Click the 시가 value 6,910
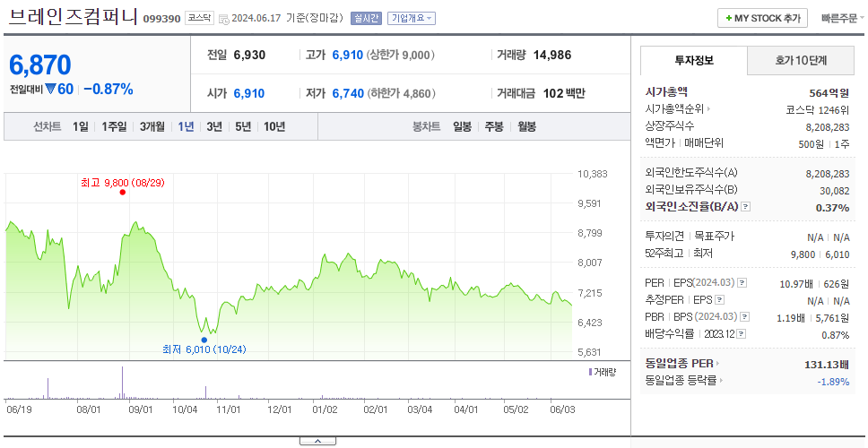The width and height of the screenshot is (868, 448). [249, 93]
